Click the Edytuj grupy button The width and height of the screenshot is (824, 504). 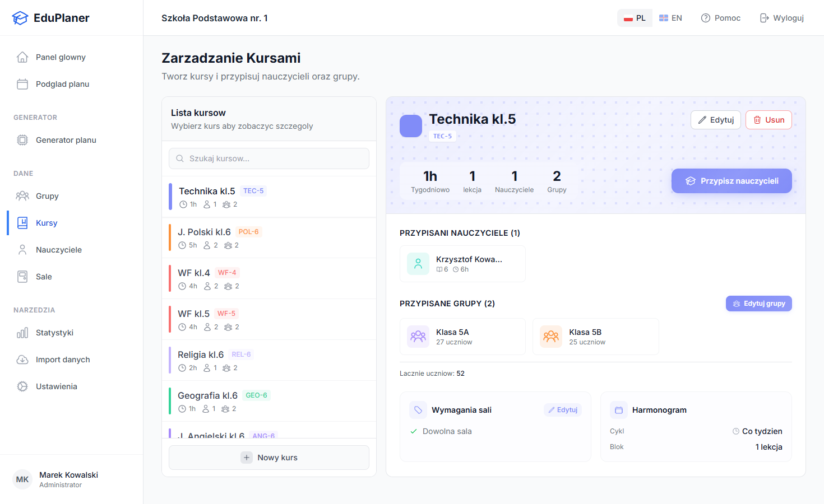[x=758, y=304]
